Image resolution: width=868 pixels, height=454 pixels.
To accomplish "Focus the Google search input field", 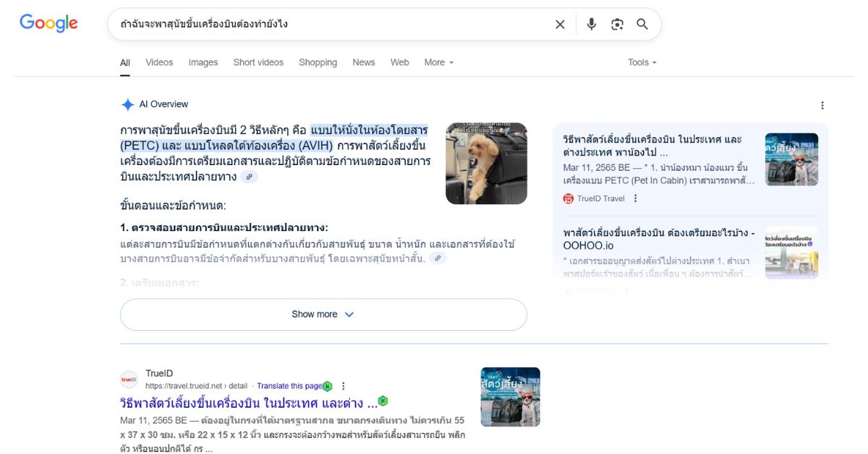I will 329,24.
